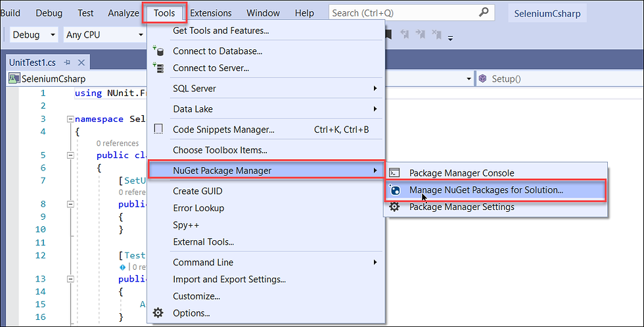Select Customize... menu entry
The image size is (644, 327).
265,296
